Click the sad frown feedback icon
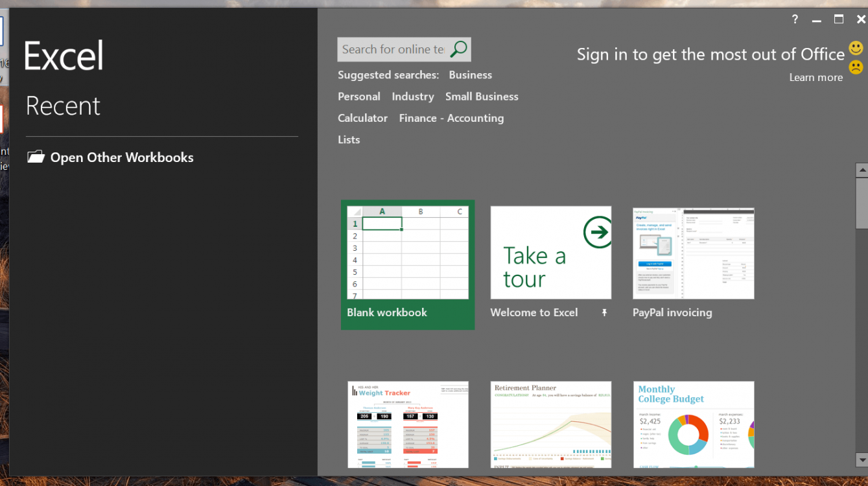This screenshot has width=868, height=486. pyautogui.click(x=856, y=67)
